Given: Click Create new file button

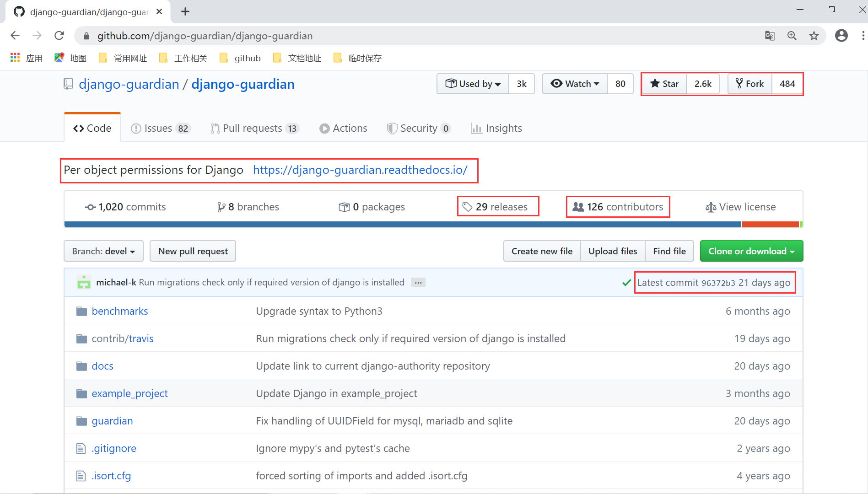Looking at the screenshot, I should [x=542, y=251].
